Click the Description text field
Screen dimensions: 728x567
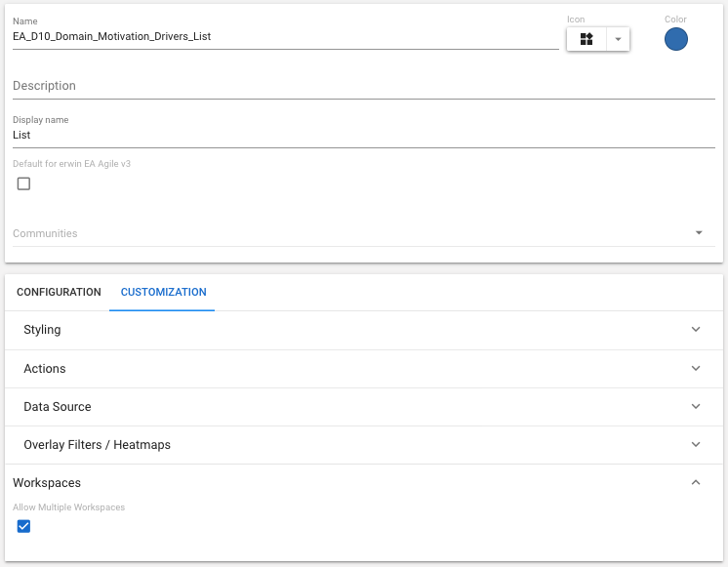363,86
